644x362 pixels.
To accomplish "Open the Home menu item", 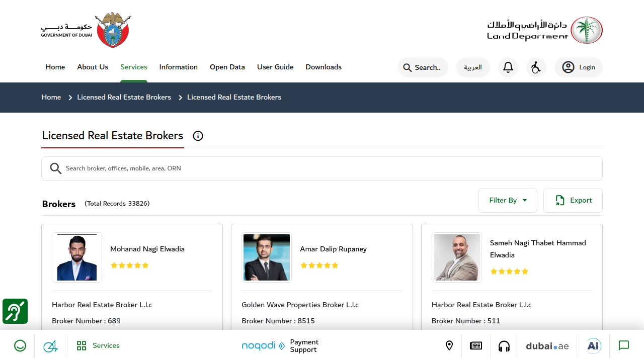I will pos(55,67).
